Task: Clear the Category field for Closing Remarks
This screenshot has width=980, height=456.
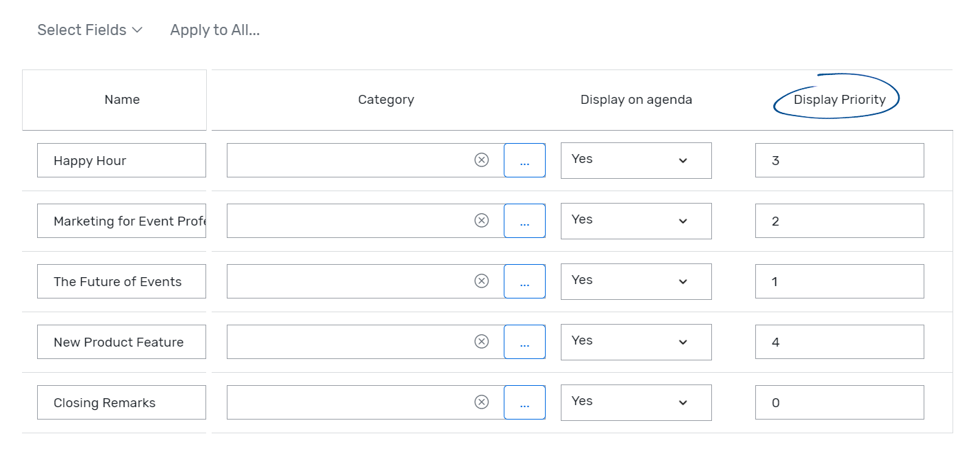Action: point(482,402)
